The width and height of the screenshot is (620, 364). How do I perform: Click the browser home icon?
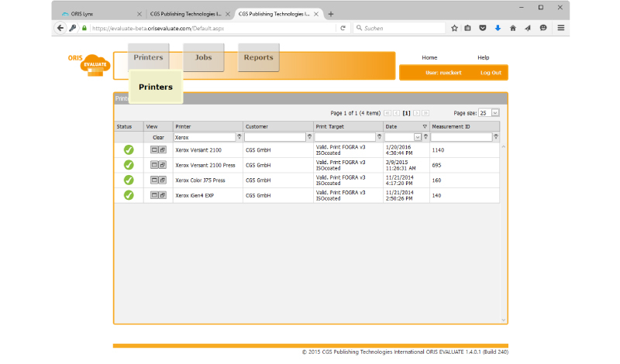coord(513,28)
